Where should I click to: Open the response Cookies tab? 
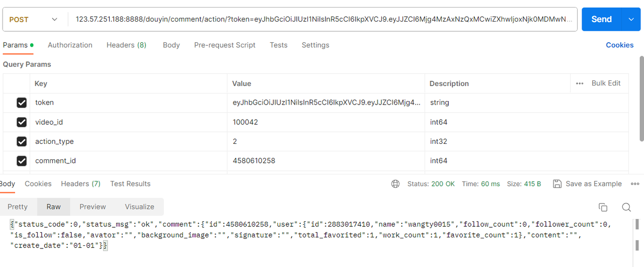click(x=38, y=184)
